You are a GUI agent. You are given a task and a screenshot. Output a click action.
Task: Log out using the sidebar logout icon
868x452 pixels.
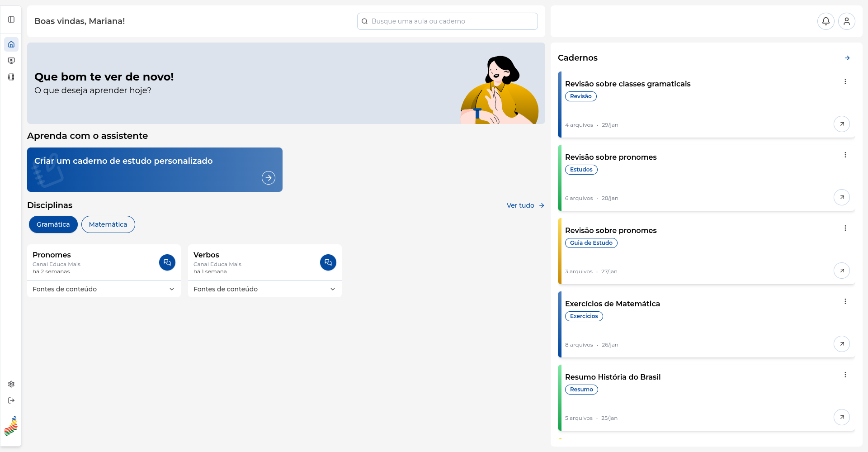click(11, 400)
